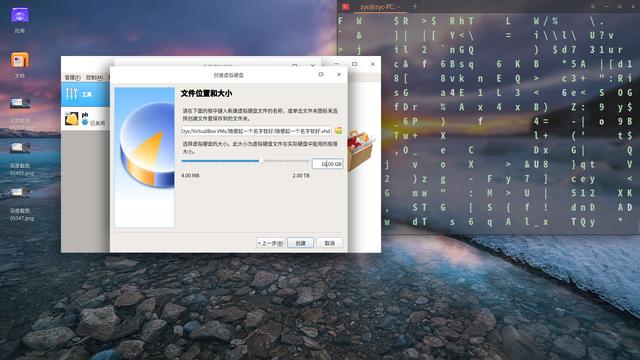The height and width of the screenshot is (360, 640).
Task: Click the 4.00 MB slider minimum label
Action: [190, 176]
